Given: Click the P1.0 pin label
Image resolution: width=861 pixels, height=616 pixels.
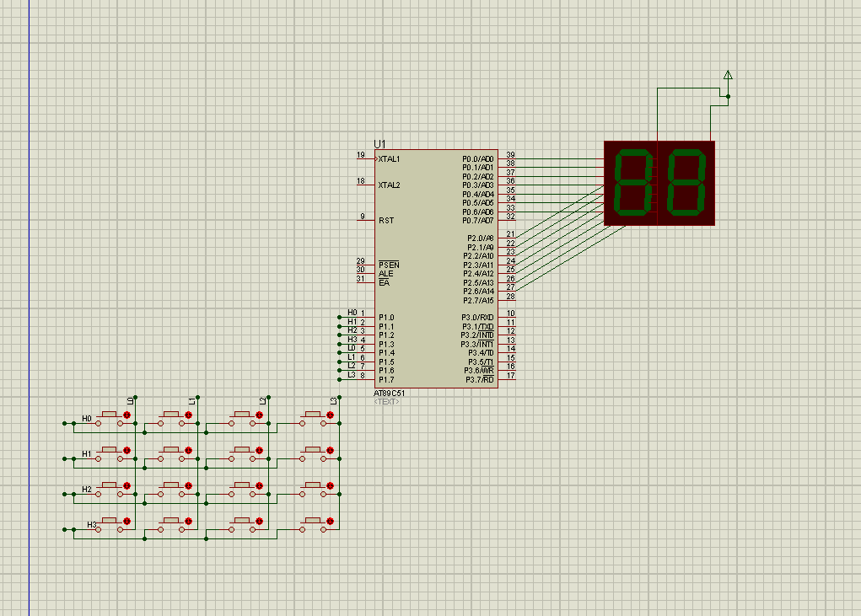Looking at the screenshot, I should [386, 318].
